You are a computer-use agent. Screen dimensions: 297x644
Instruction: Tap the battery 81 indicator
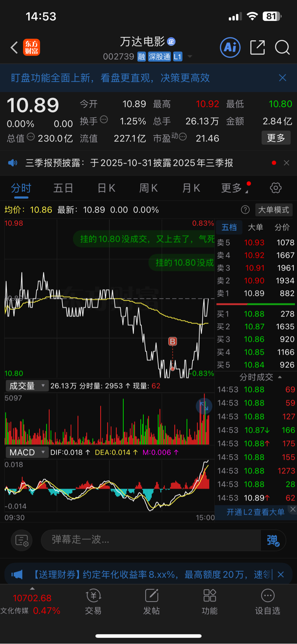pyautogui.click(x=272, y=16)
